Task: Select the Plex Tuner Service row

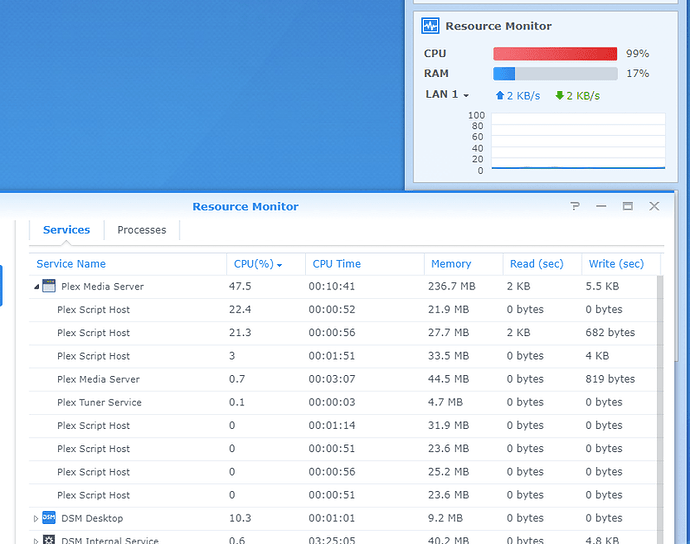Action: [343, 402]
